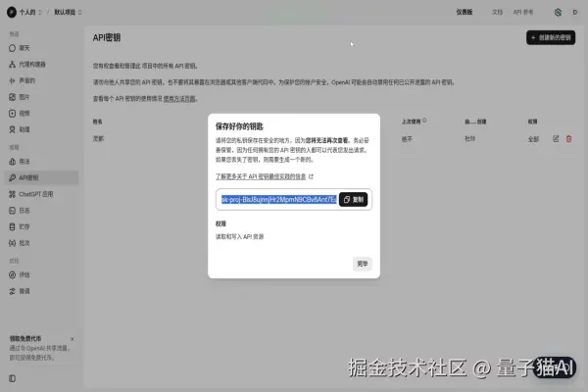This screenshot has width=588, height=392.
Task: Open the D user avatar menu
Action: [x=574, y=13]
